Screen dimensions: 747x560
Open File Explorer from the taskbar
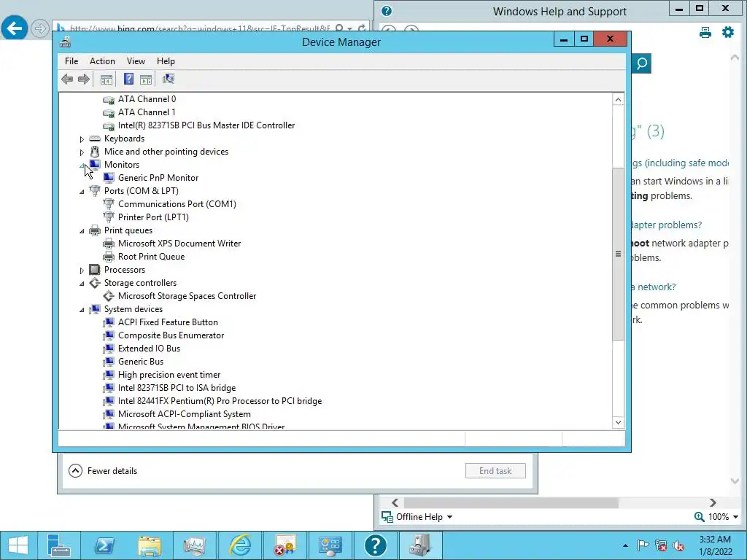pyautogui.click(x=150, y=545)
